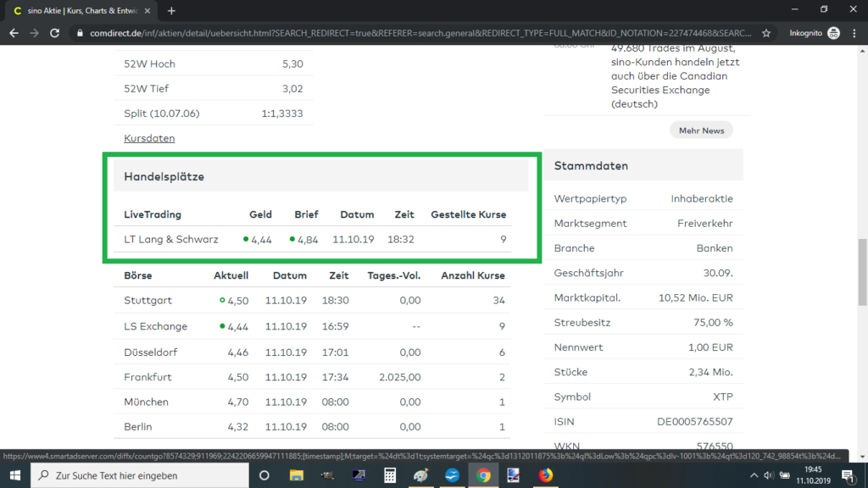Click the Windows taskbar search box
Viewport: 868px width, 488px height.
[x=140, y=475]
